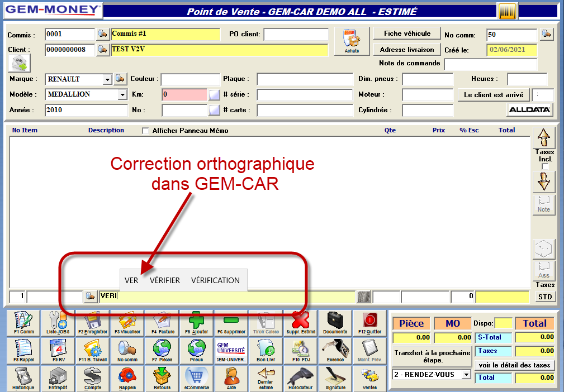Viewport: 564px width, 392px height.
Task: Open the 2 - RENDEZ-VOUS step dropdown
Action: point(466,374)
